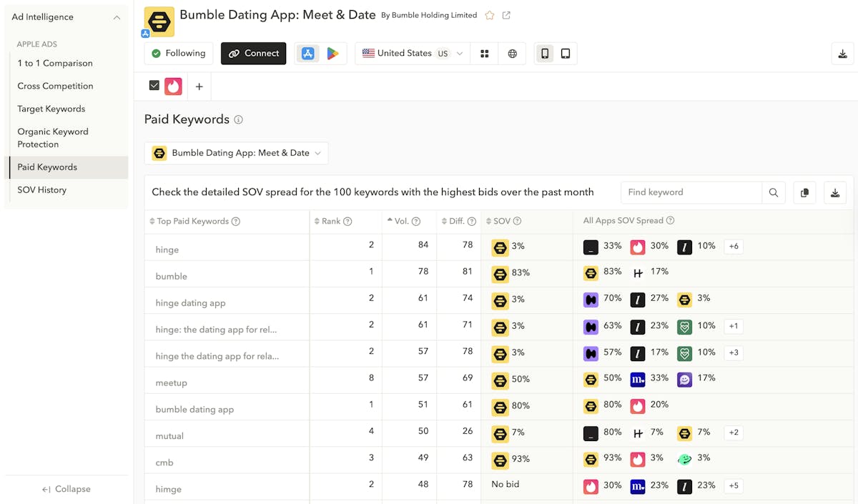This screenshot has height=504, width=858.
Task: Click the Find keyword search field
Action: click(691, 192)
